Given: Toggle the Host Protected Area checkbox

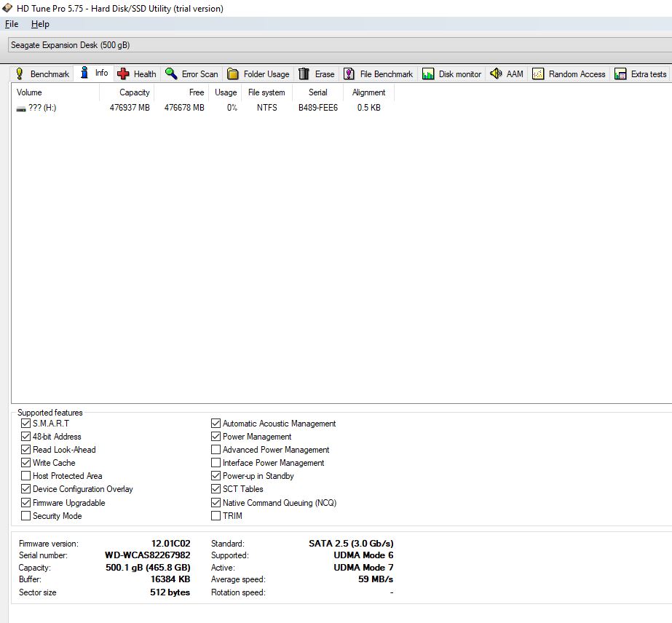Looking at the screenshot, I should point(25,475).
